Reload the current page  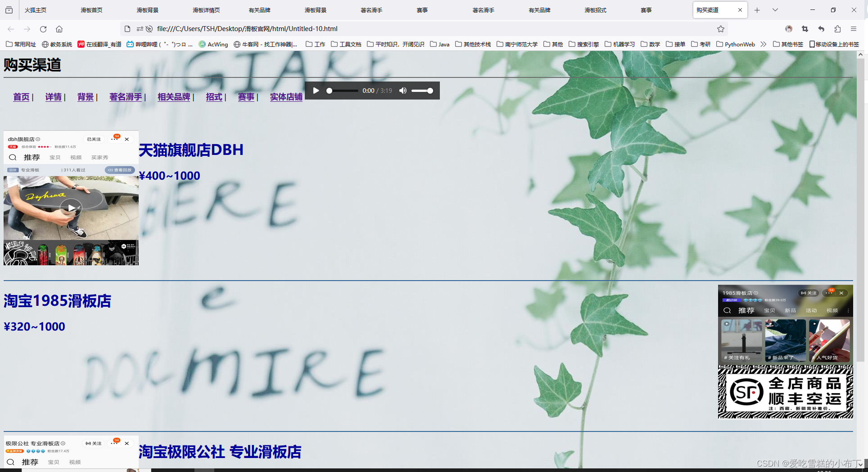click(43, 29)
